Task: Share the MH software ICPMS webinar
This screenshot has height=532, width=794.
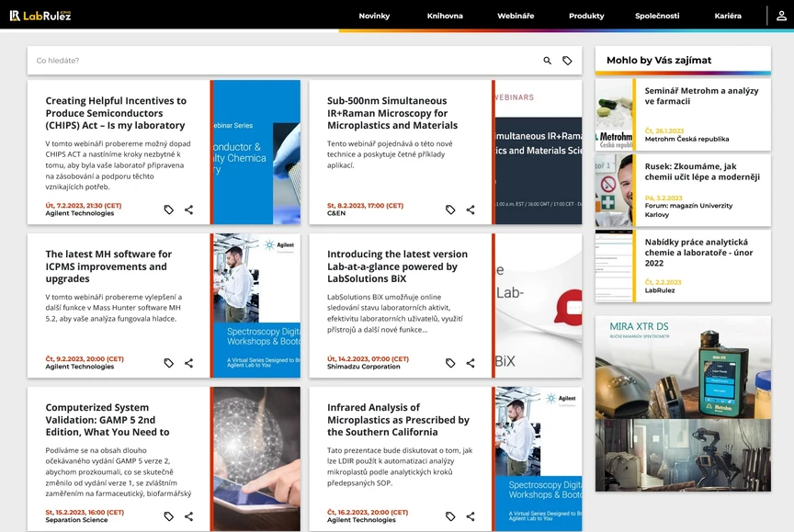Action: tap(189, 363)
